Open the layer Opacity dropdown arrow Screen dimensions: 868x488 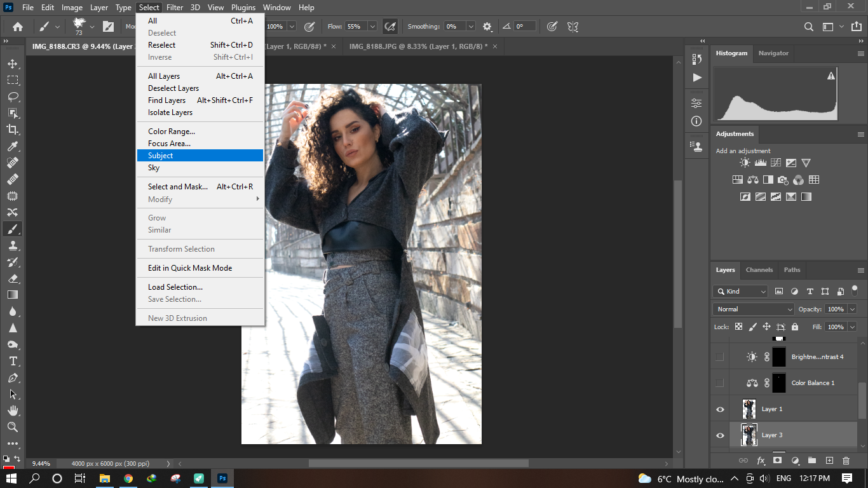[x=852, y=309]
